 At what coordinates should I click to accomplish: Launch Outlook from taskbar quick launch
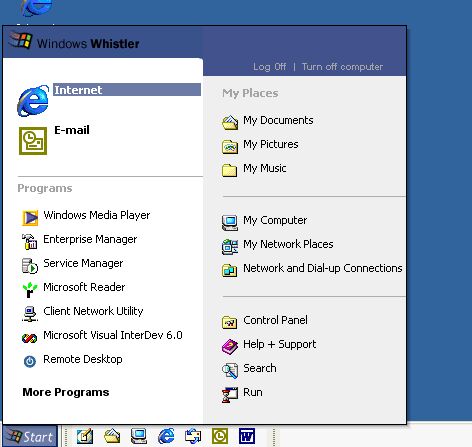[x=220, y=436]
